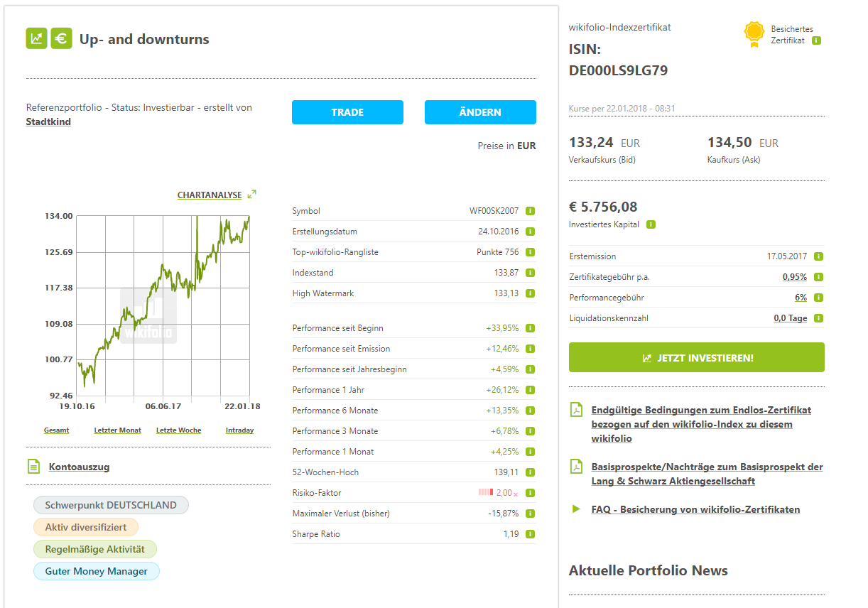Viewport: 868px width, 608px height.
Task: Click info icon beside Sharpe Ratio value
Action: (531, 534)
